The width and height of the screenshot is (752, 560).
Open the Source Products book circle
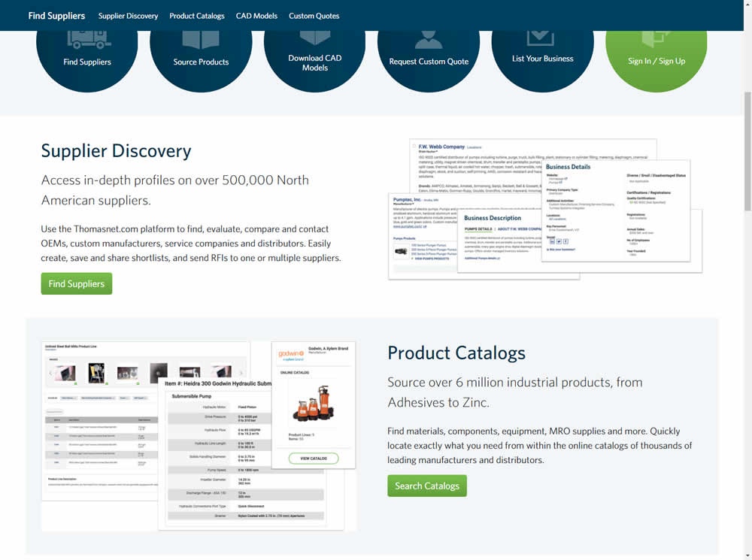pos(201,51)
